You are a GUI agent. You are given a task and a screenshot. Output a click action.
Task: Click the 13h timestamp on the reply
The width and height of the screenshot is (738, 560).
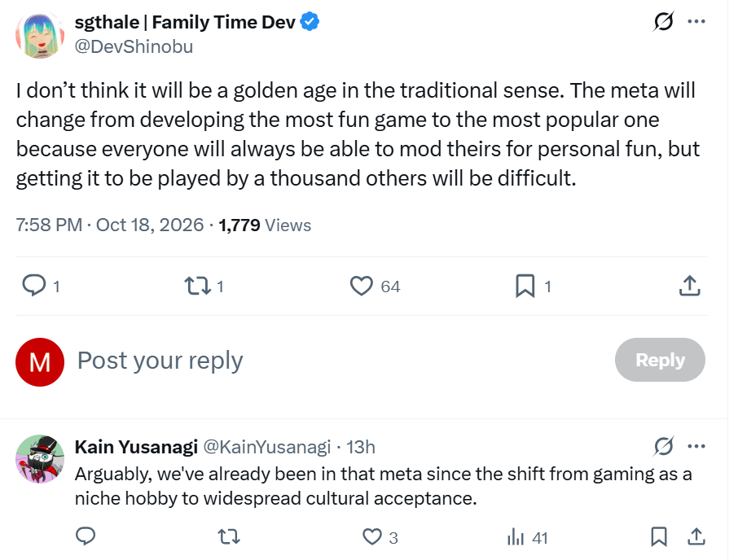(361, 447)
